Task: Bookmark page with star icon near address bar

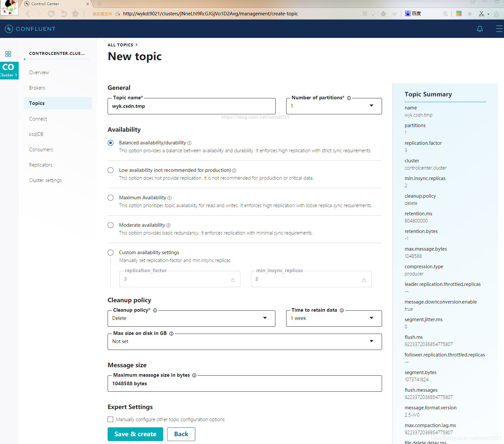Action: 75,14
